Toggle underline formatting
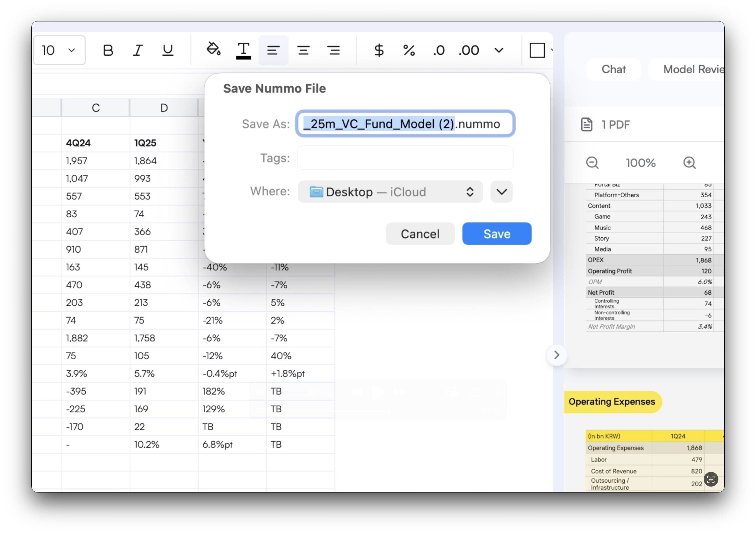 (x=168, y=50)
